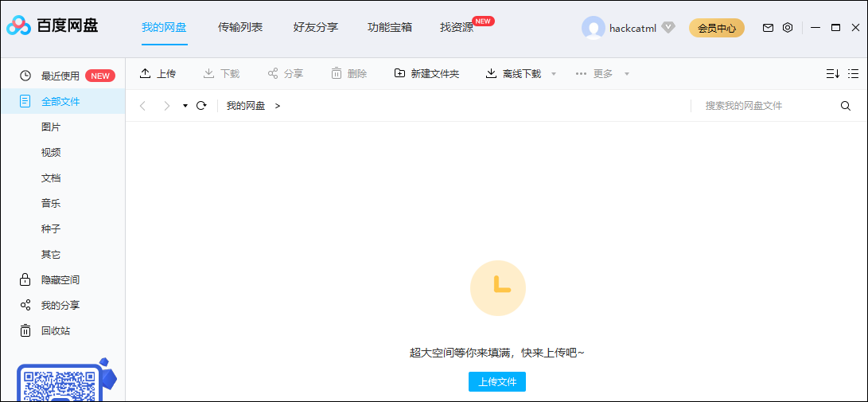This screenshot has width=868, height=402.
Task: Open the settings hexagon icon
Action: [788, 28]
